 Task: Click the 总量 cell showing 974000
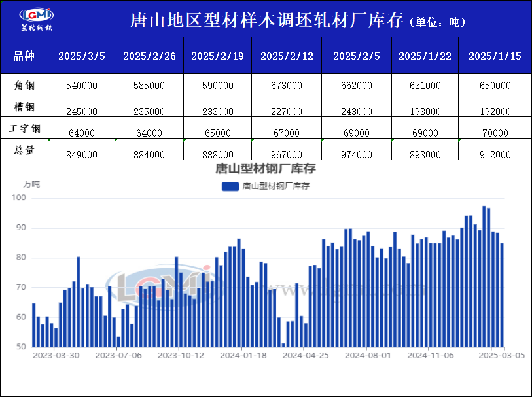tap(357, 154)
